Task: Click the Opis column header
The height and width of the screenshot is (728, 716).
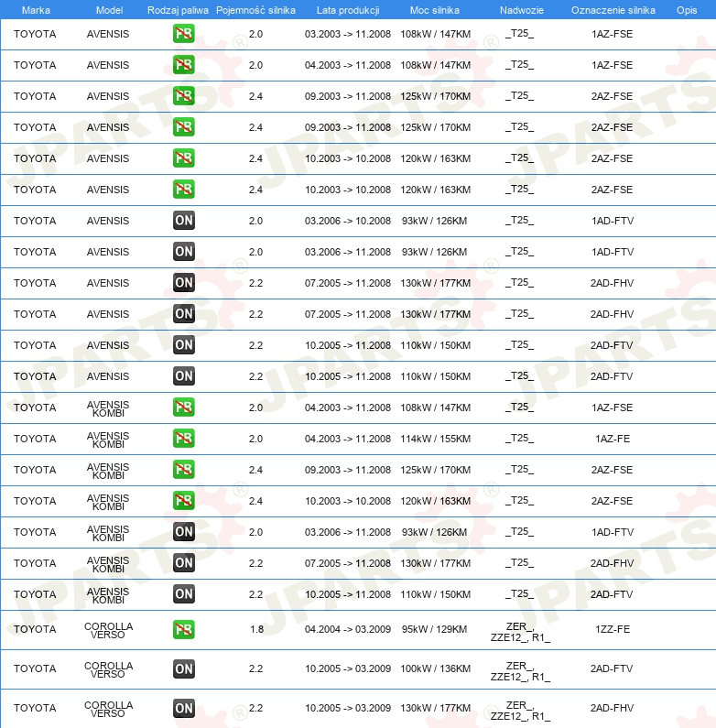Action: [687, 10]
